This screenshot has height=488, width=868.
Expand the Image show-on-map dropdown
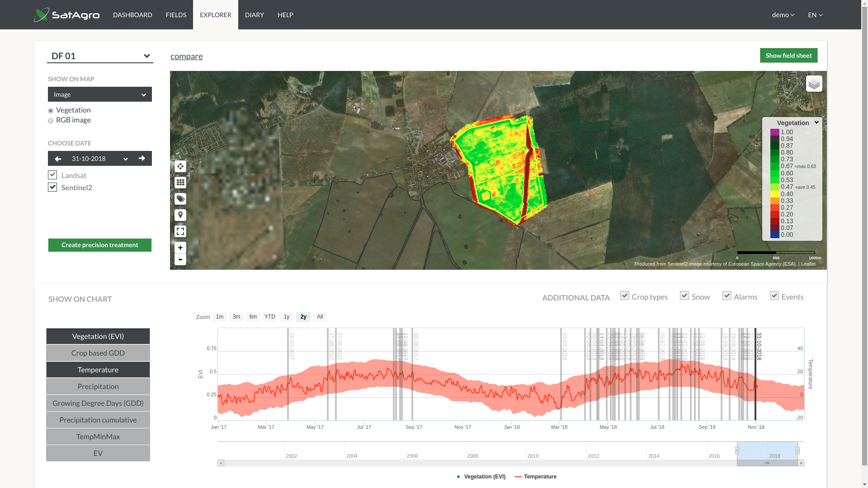pos(100,94)
